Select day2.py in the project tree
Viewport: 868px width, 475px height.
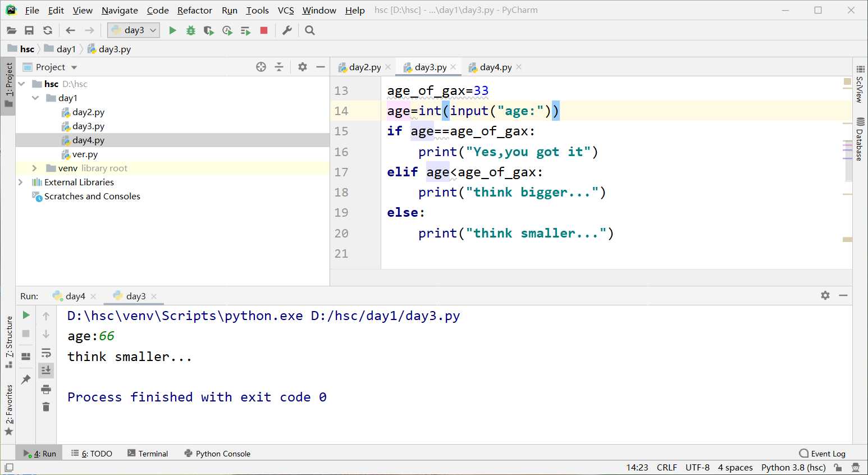[83, 112]
